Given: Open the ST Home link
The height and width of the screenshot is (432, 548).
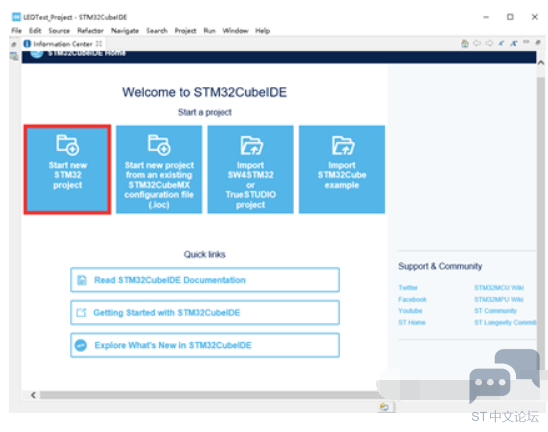Looking at the screenshot, I should (x=412, y=322).
